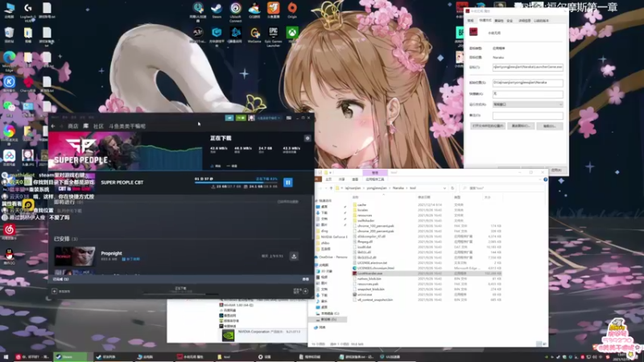Go back with Steam's back arrow

click(53, 126)
